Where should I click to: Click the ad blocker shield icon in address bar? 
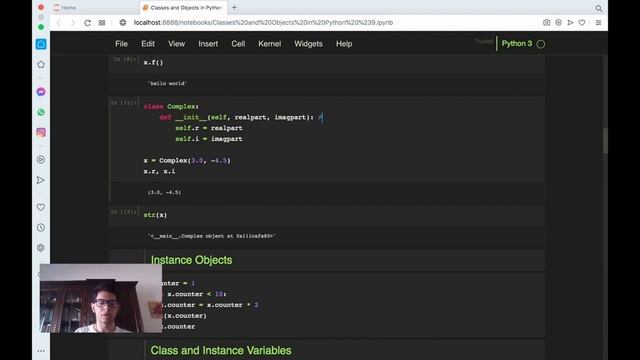558,23
